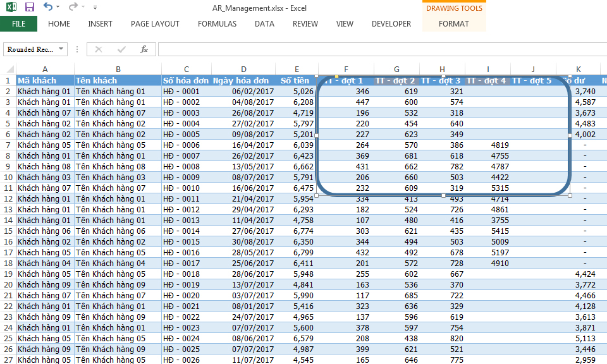The width and height of the screenshot is (607, 364).
Task: Click the Enter checkmark icon beside formula bar
Action: click(x=121, y=49)
